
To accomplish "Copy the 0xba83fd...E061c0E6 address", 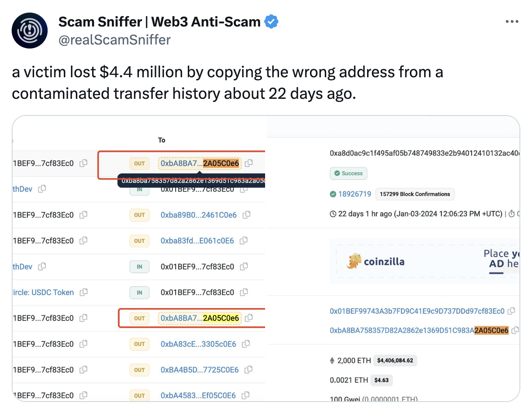I will (x=244, y=241).
